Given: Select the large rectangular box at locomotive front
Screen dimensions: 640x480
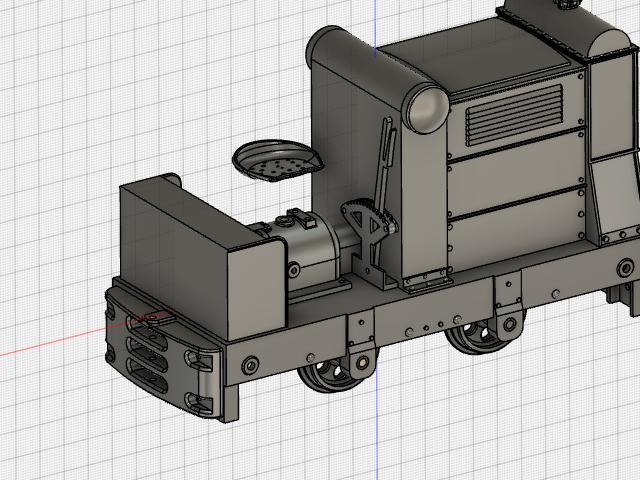Looking at the screenshot, I should (202, 259).
